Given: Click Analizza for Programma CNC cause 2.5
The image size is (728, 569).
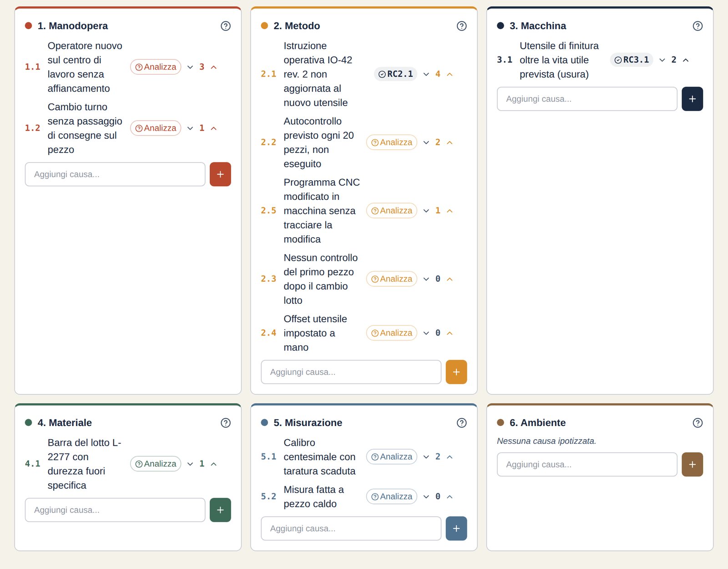Looking at the screenshot, I should pos(392,211).
